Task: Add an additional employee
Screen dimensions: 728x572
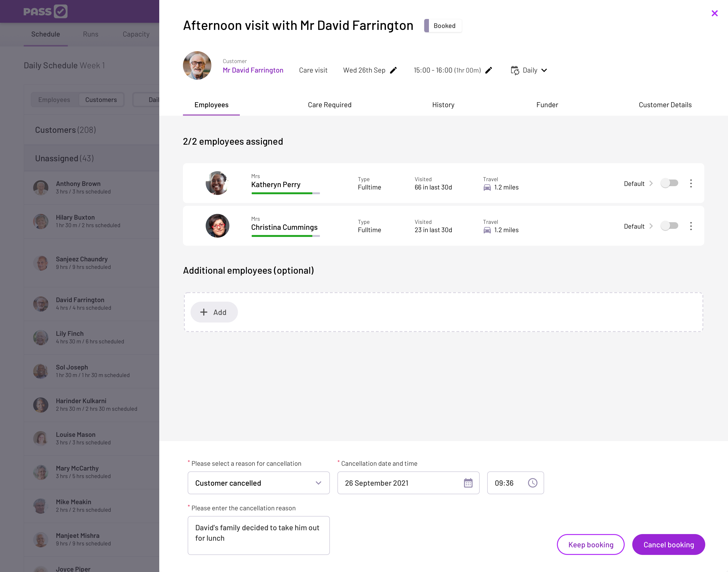Action: point(214,312)
